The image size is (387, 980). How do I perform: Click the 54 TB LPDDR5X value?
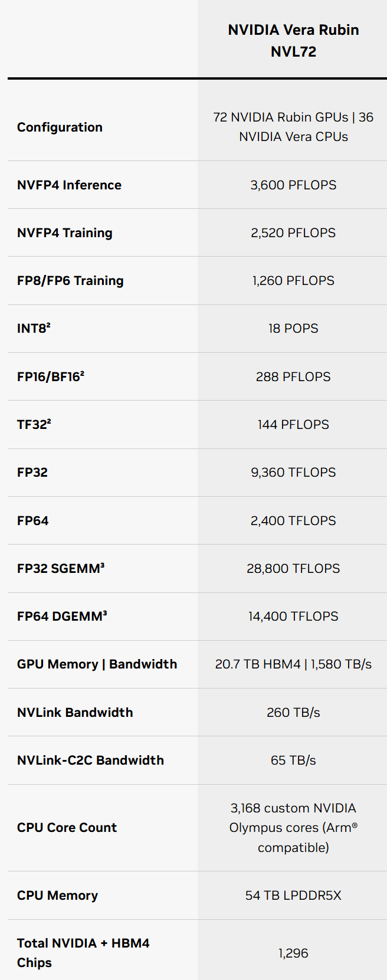pos(293,895)
